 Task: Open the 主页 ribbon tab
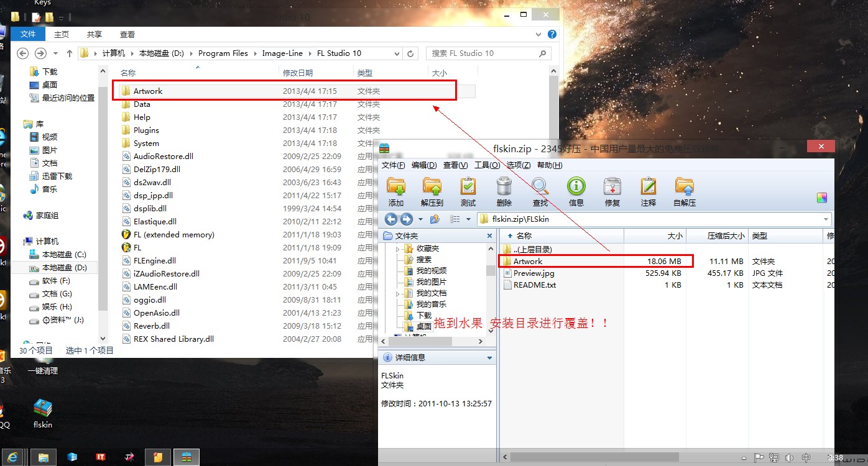[x=62, y=35]
